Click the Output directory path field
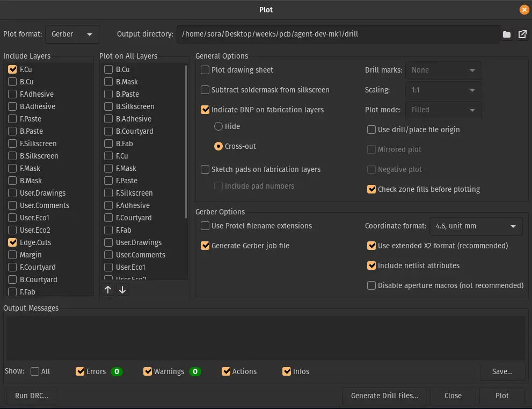Screen dimensions: 532x409 [337, 34]
